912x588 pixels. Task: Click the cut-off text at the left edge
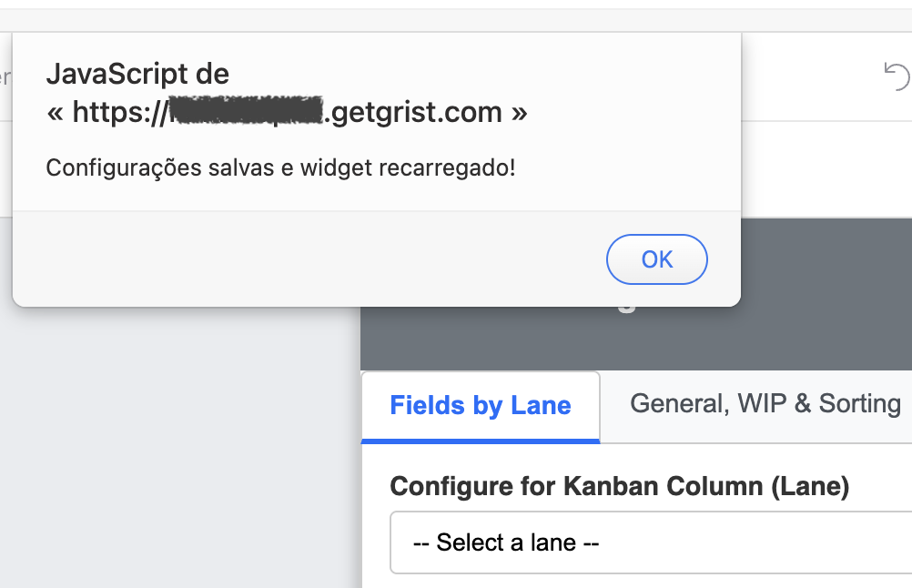click(5, 77)
